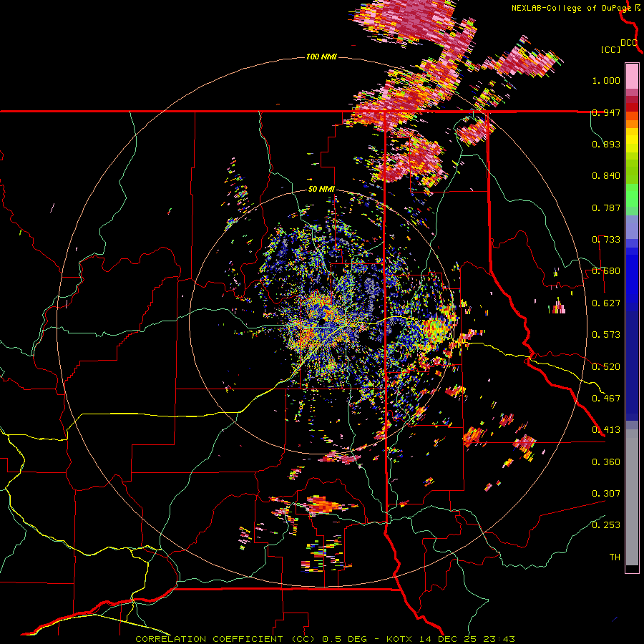This screenshot has width=644, height=644.
Task: Click the 50 NMI range ring label
Action: pyautogui.click(x=321, y=190)
